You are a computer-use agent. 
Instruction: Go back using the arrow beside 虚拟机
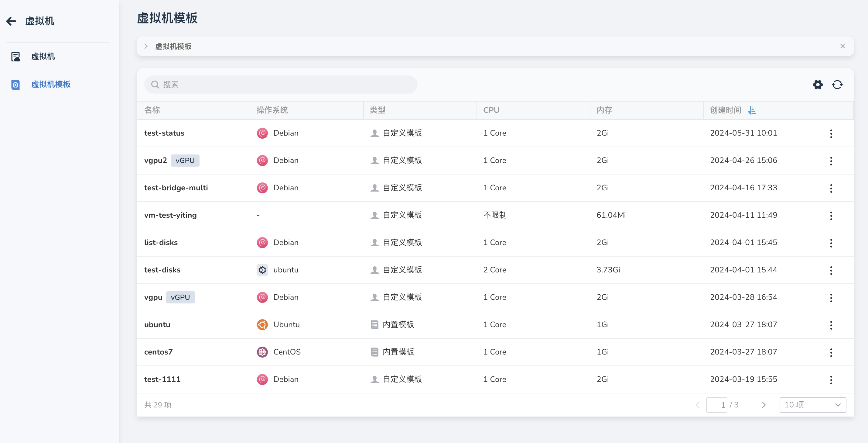click(12, 21)
